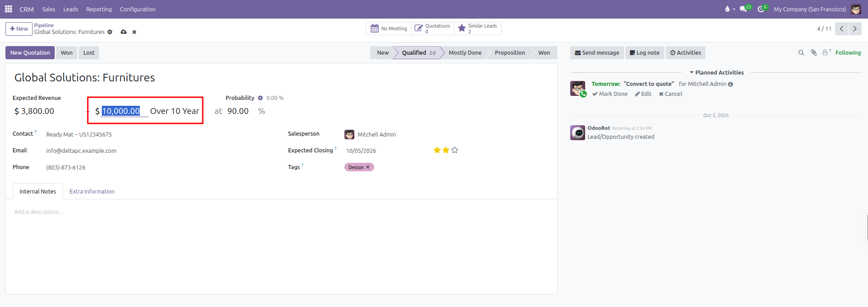Open the Similar Leads star button
This screenshot has height=307, width=868.
[x=477, y=28]
